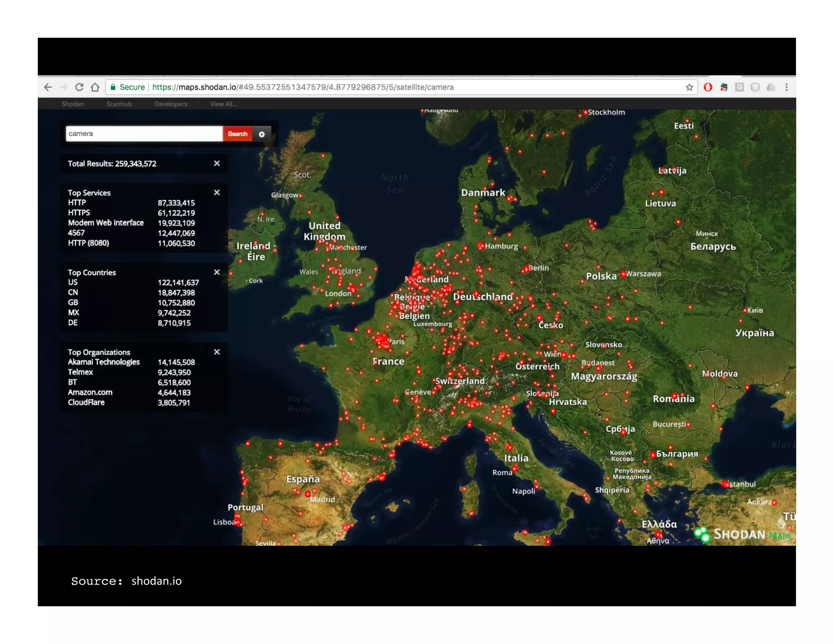
Task: Click the Evernote extension icon
Action: (724, 87)
